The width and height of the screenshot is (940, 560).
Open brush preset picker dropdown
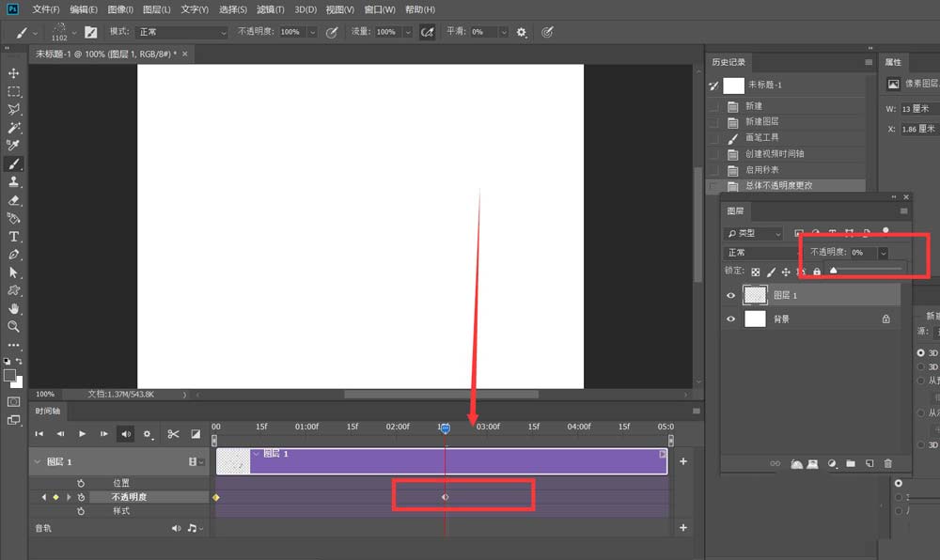73,33
